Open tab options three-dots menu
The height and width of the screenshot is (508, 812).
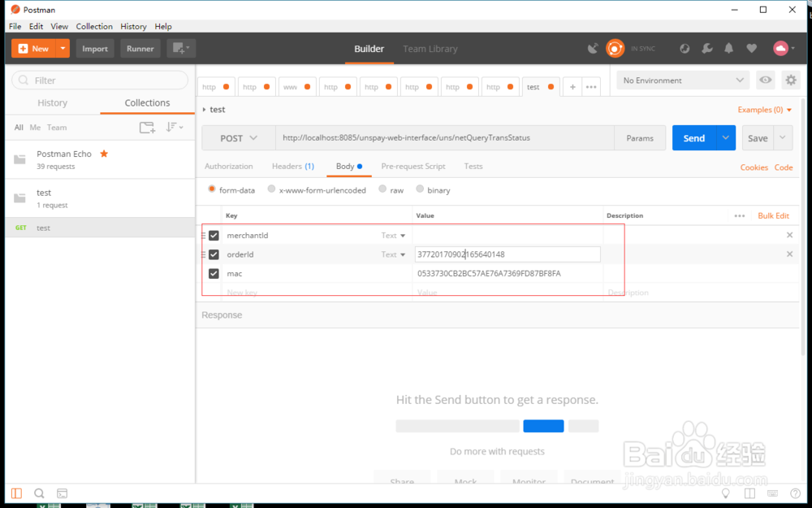point(591,87)
